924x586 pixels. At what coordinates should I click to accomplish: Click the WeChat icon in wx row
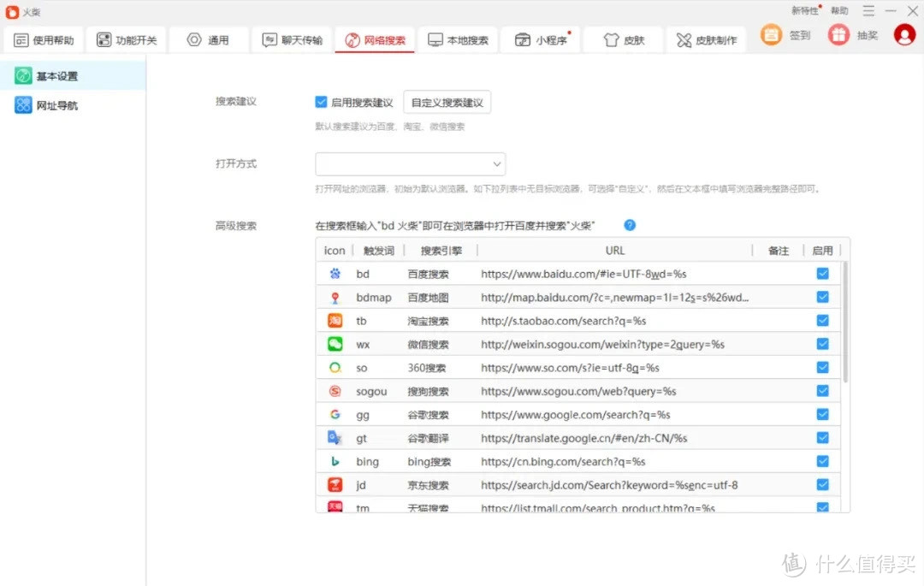tap(335, 344)
